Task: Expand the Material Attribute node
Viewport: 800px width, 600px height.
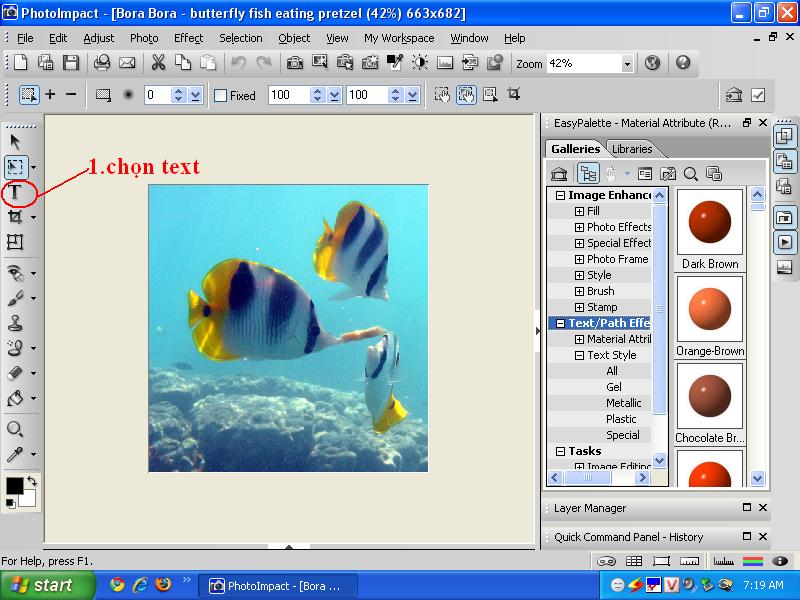Action: 579,339
